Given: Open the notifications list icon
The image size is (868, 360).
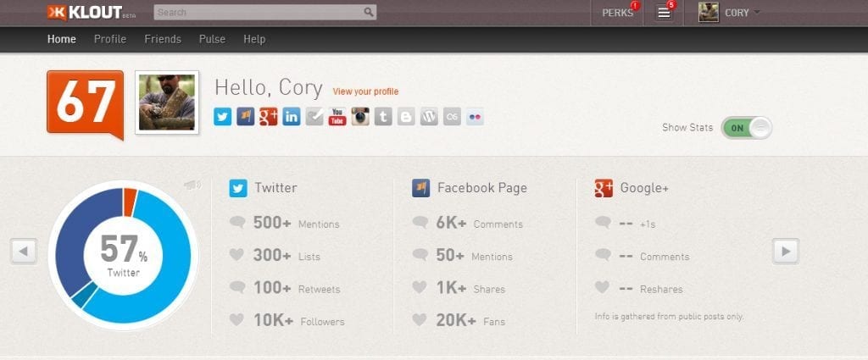Looking at the screenshot, I should pyautogui.click(x=665, y=13).
